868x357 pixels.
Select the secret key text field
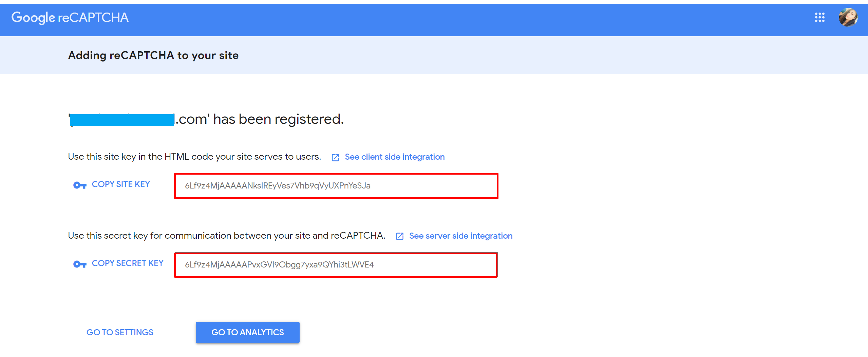pyautogui.click(x=336, y=265)
